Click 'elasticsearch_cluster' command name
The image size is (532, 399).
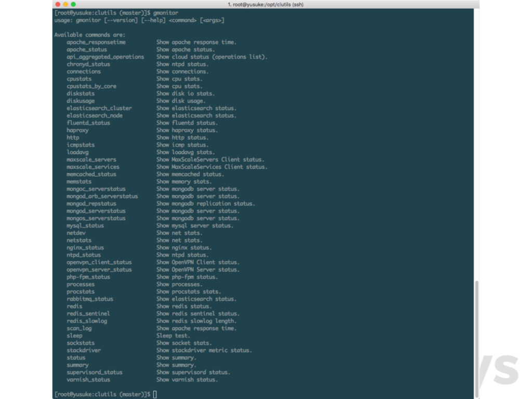pyautogui.click(x=99, y=108)
